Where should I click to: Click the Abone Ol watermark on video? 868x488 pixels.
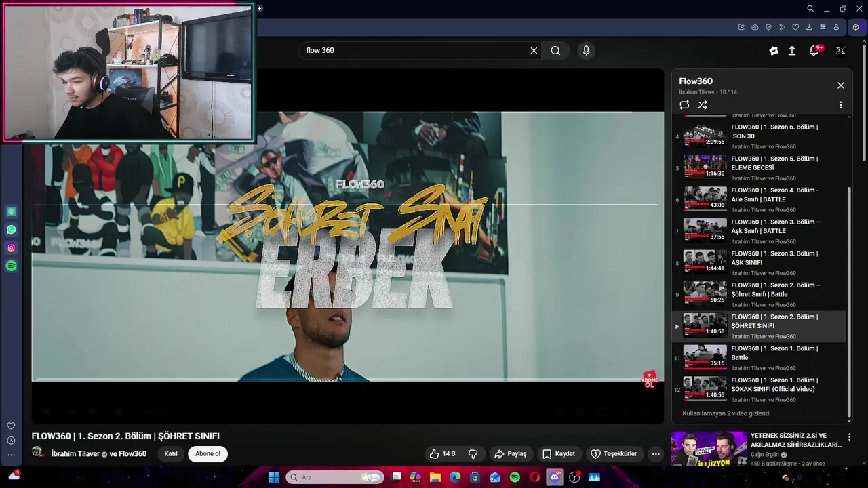click(x=650, y=380)
